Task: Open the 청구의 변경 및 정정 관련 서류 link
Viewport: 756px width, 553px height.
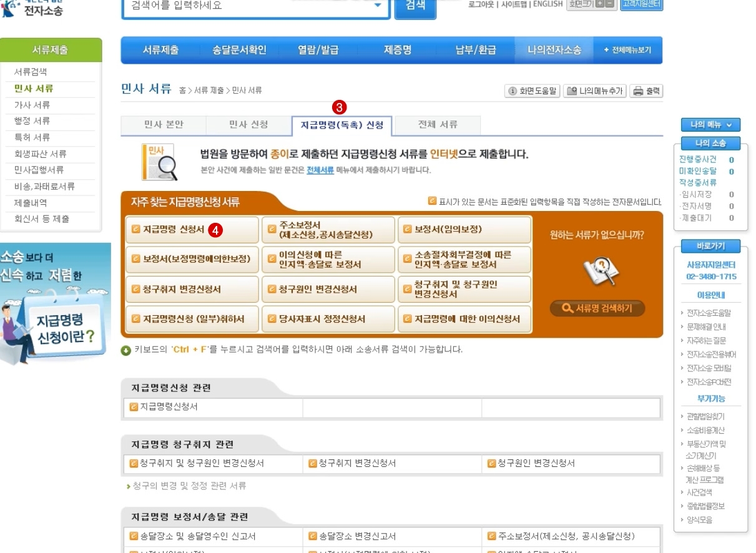Action: coord(189,486)
